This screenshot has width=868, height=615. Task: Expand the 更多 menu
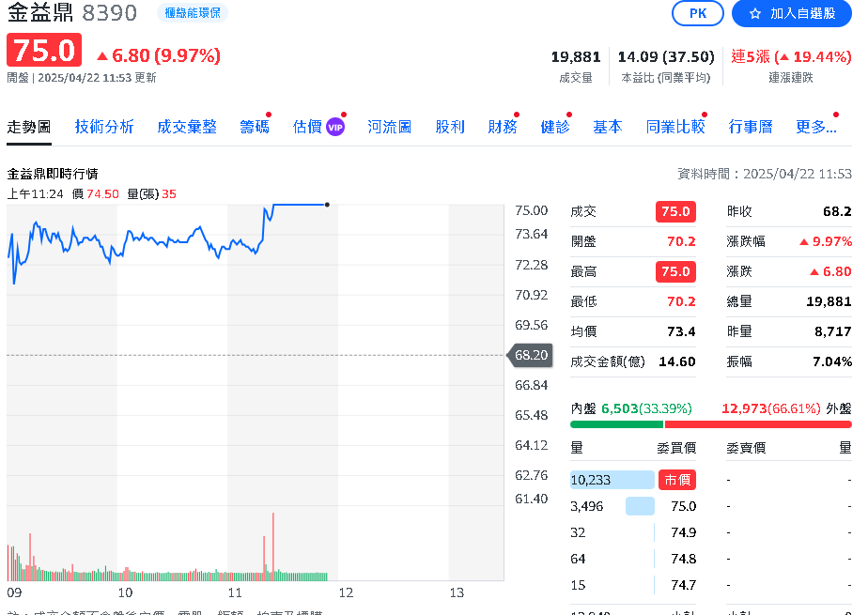coord(815,127)
